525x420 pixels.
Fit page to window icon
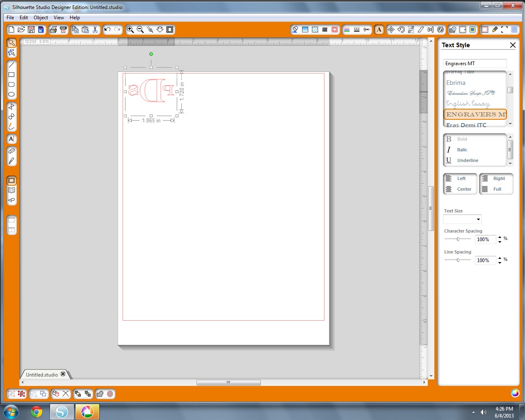170,30
